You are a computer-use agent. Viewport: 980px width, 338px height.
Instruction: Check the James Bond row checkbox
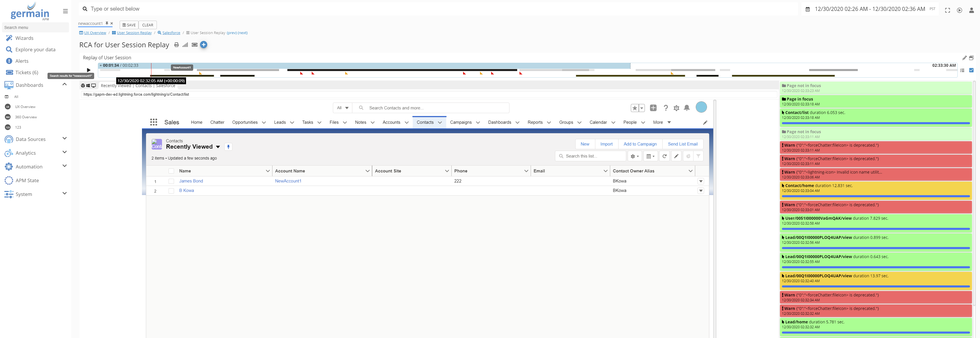[171, 181]
